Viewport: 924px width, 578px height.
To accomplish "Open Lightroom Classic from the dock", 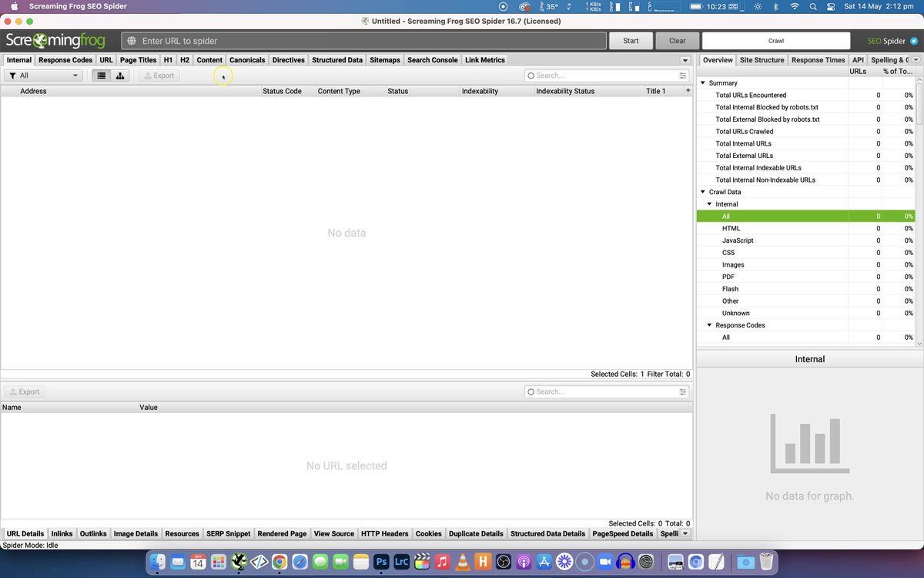I will pyautogui.click(x=401, y=562).
